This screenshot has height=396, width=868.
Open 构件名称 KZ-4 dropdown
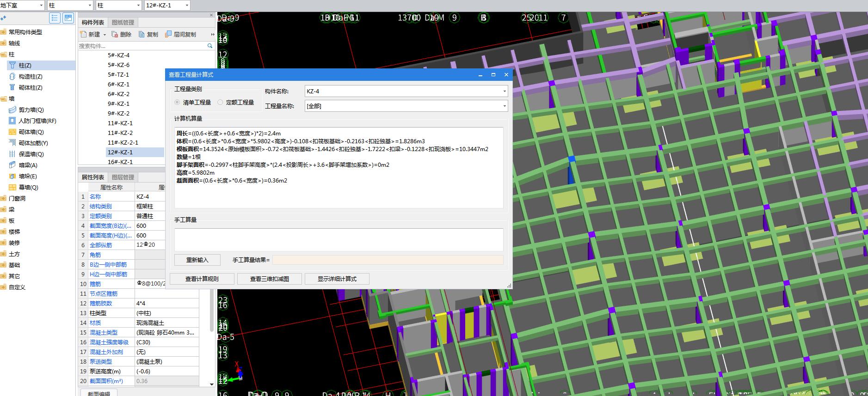(504, 91)
